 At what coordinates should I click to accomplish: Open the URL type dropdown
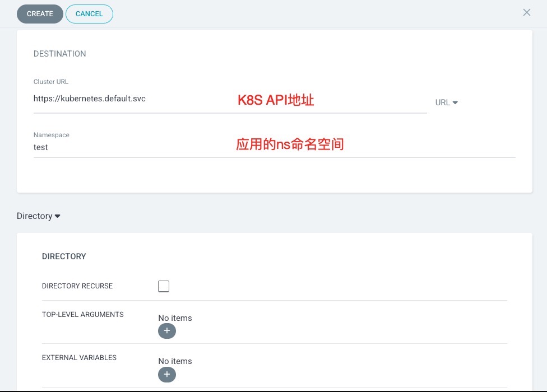[447, 102]
